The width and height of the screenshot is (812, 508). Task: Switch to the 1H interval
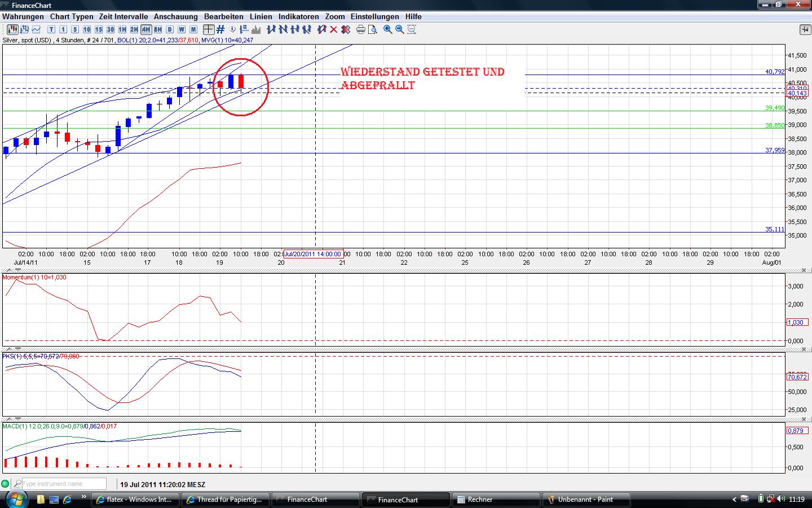click(122, 29)
